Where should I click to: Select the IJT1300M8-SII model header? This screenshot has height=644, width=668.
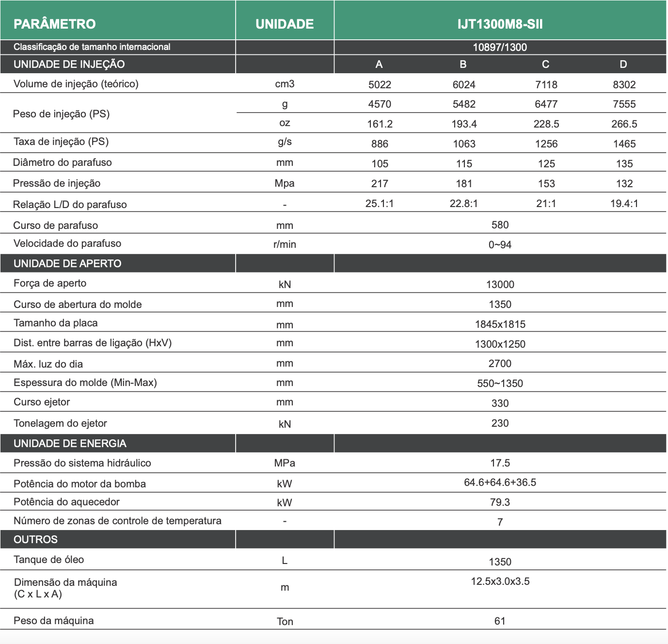point(500,24)
